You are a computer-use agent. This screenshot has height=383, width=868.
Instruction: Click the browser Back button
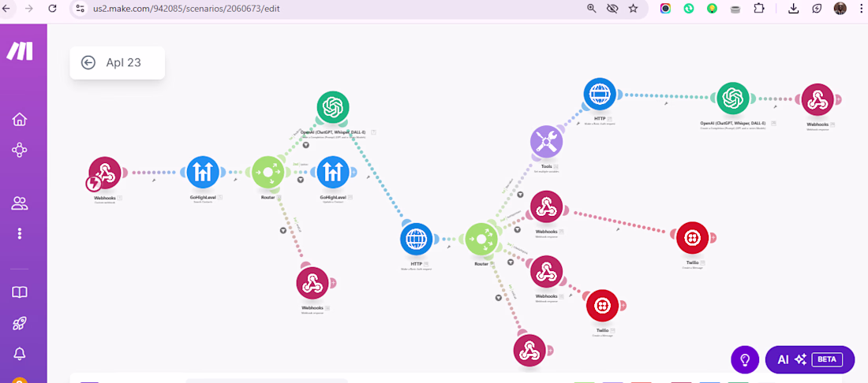tap(6, 9)
